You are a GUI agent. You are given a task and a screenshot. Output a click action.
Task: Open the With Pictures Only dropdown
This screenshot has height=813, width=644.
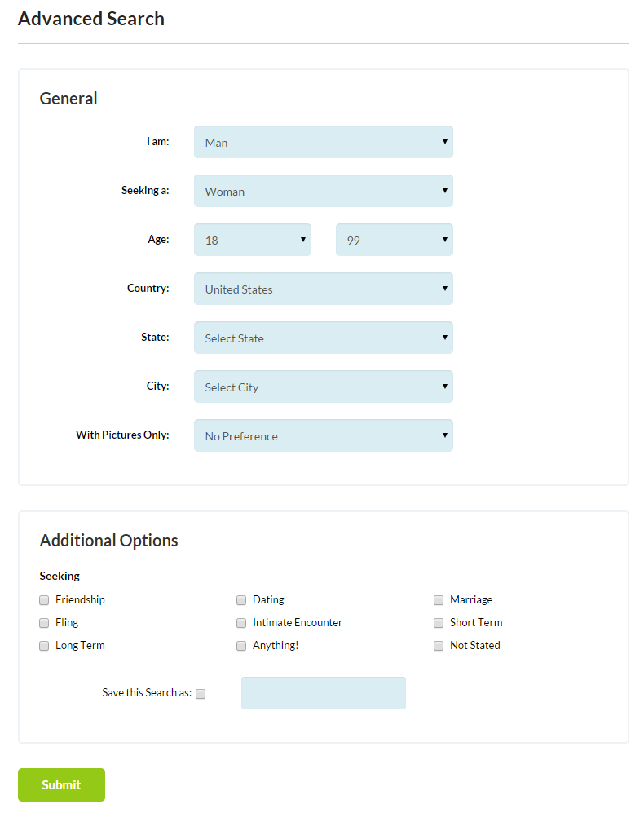[323, 435]
